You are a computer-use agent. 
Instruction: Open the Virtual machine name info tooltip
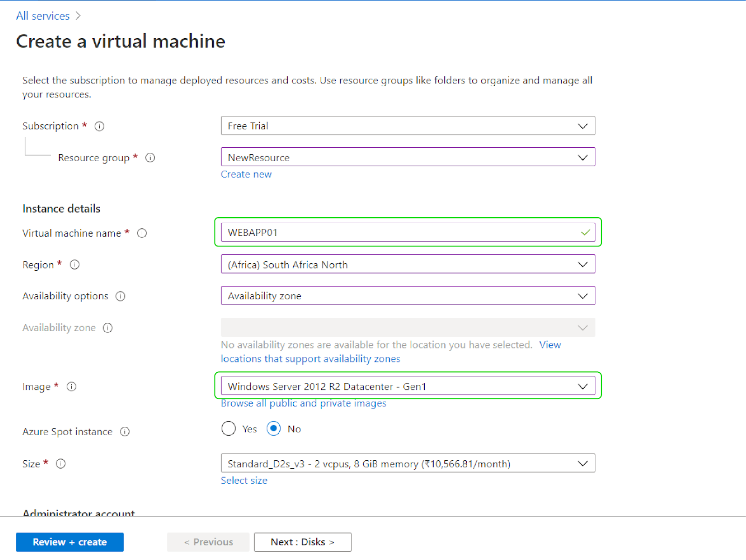pyautogui.click(x=142, y=233)
